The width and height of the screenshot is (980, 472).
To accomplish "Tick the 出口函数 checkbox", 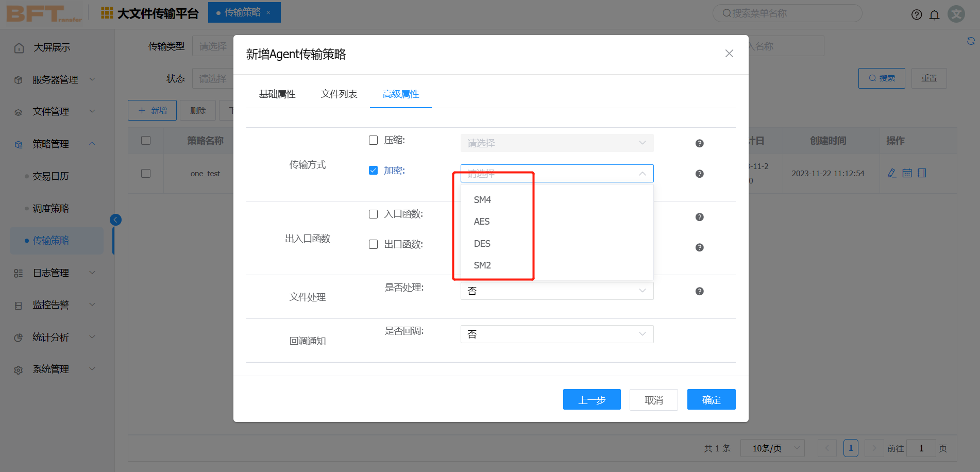I will (374, 244).
